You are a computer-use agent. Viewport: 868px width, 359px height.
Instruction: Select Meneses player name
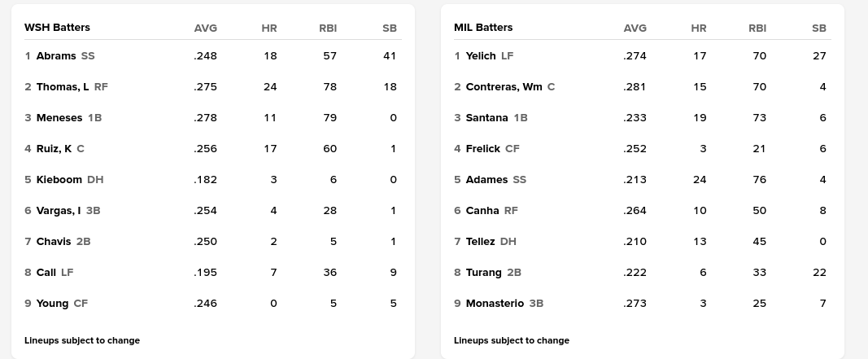(x=59, y=118)
